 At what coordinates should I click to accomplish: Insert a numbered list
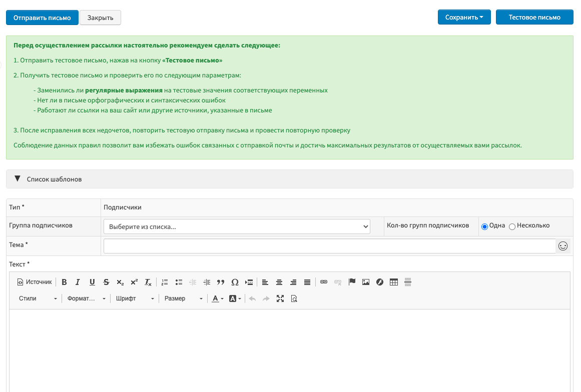[165, 282]
